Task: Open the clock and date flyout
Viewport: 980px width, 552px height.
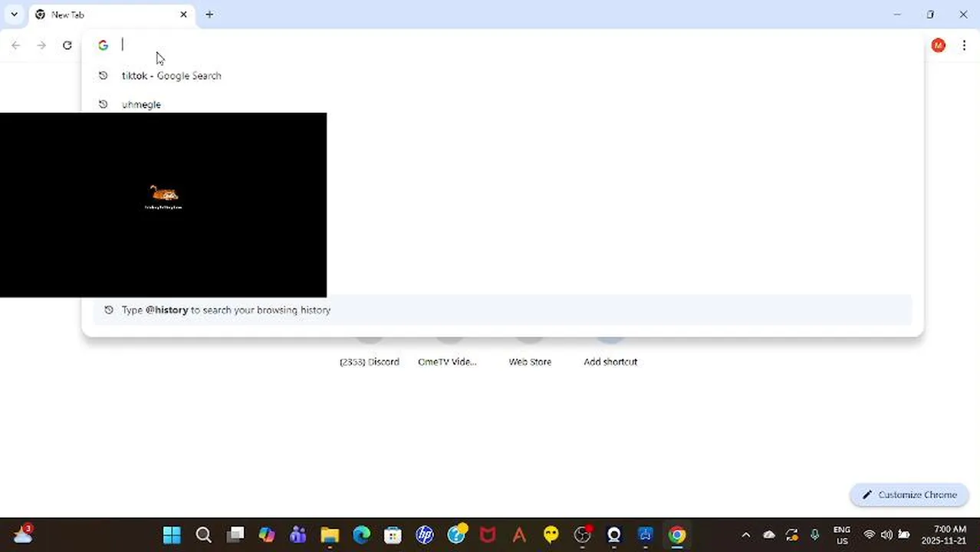Action: tap(944, 535)
